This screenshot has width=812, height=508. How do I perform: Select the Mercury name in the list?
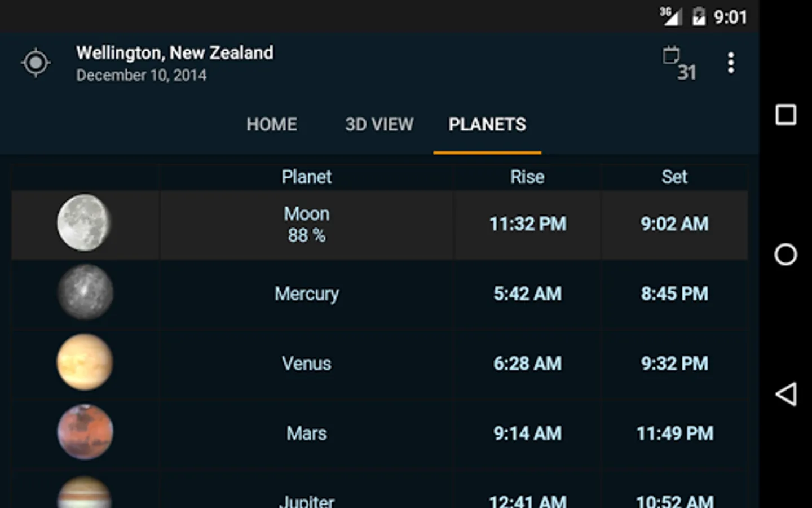point(307,294)
